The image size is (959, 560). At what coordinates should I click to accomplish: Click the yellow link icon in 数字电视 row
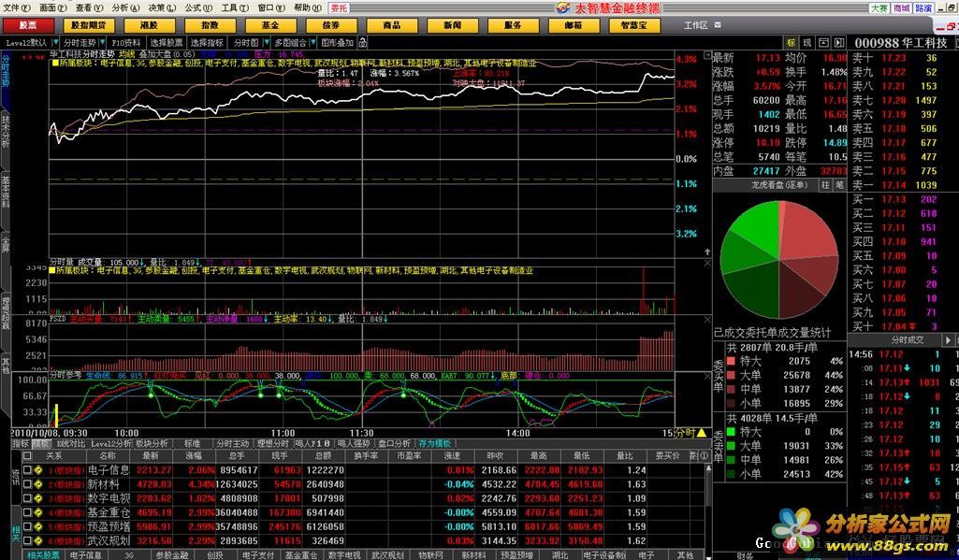coord(38,498)
